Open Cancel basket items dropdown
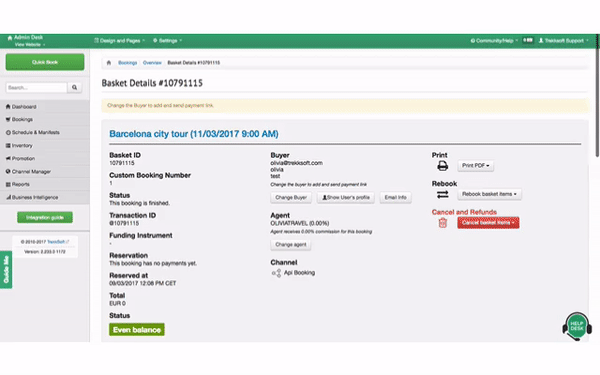600x375 pixels. tap(488, 223)
